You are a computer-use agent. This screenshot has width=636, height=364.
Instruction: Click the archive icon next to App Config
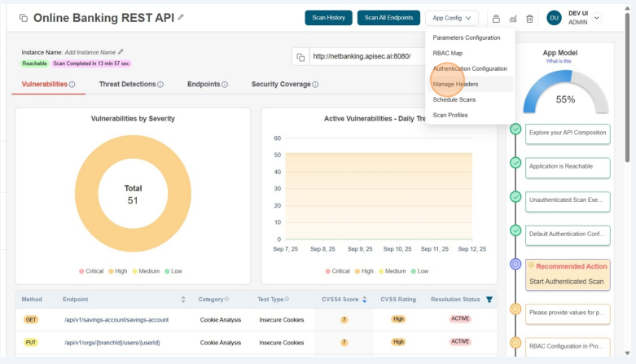point(496,18)
